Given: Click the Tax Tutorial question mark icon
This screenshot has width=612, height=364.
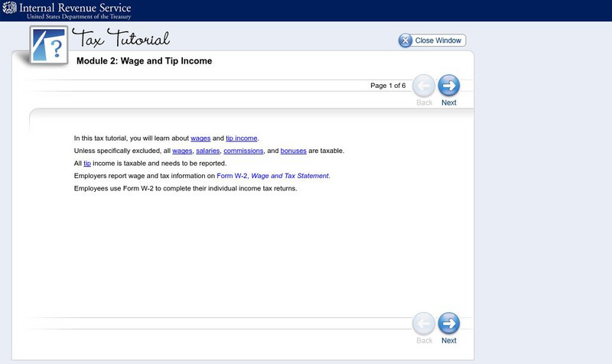Looking at the screenshot, I should (49, 45).
